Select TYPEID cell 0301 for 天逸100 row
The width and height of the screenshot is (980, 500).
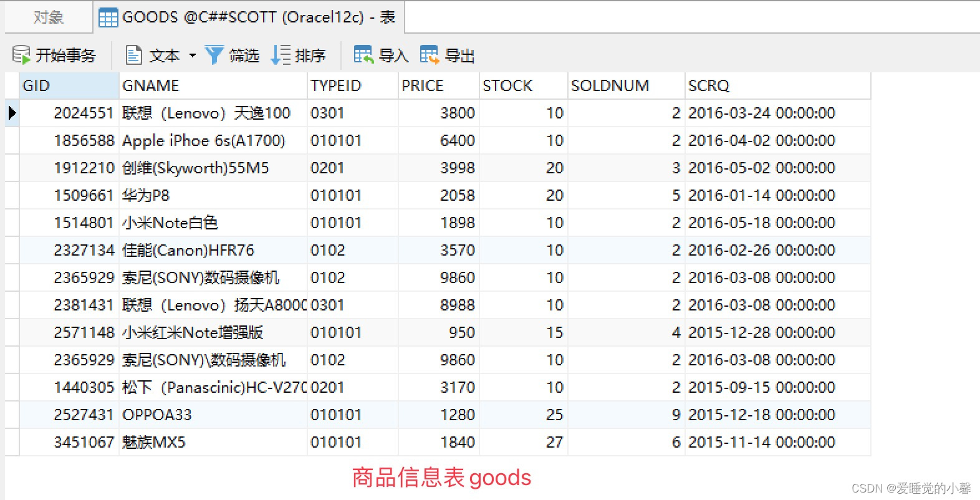pyautogui.click(x=353, y=113)
